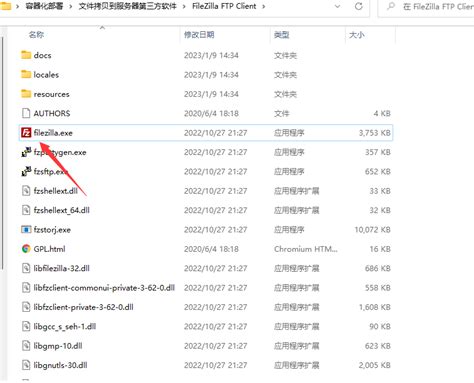
Task: Select GPL.html file name
Action: (x=49, y=249)
